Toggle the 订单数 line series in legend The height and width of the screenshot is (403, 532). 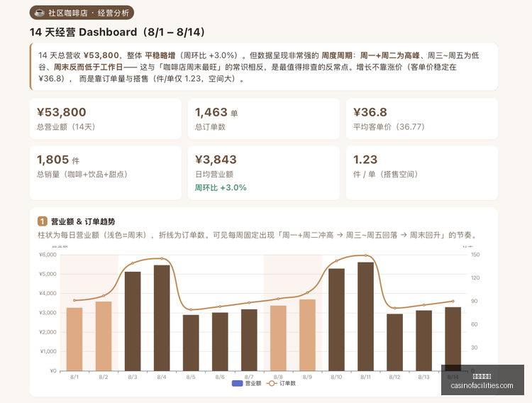[x=282, y=383]
